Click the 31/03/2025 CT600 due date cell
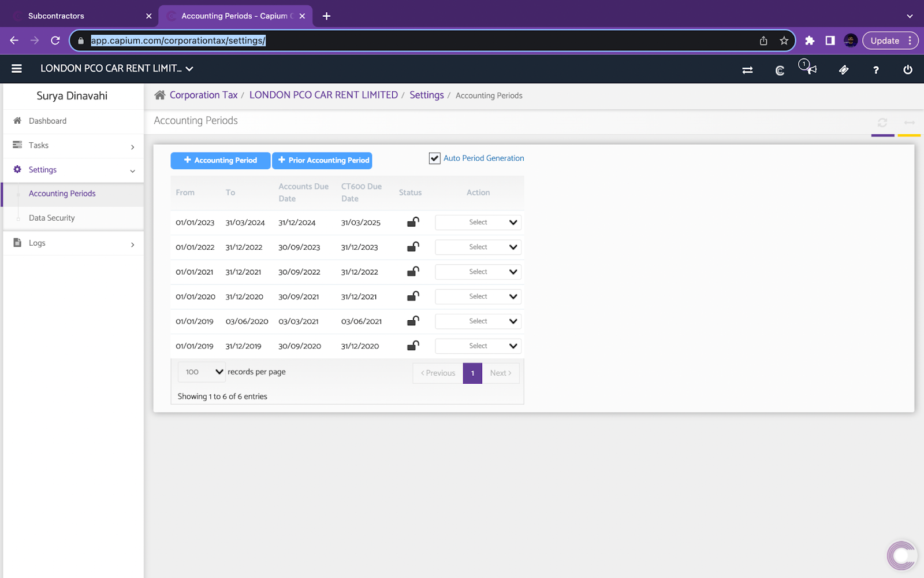 pyautogui.click(x=361, y=223)
